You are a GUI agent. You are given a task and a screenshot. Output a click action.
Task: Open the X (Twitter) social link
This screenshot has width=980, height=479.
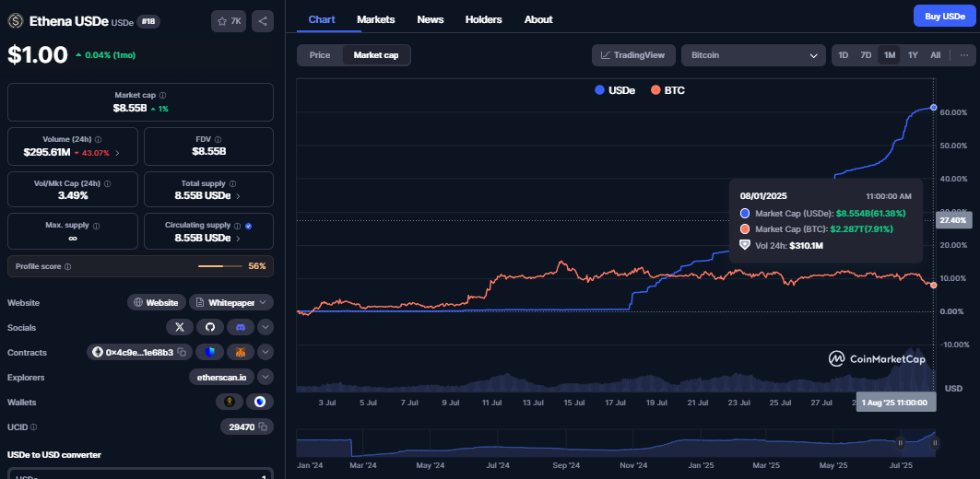(x=180, y=327)
